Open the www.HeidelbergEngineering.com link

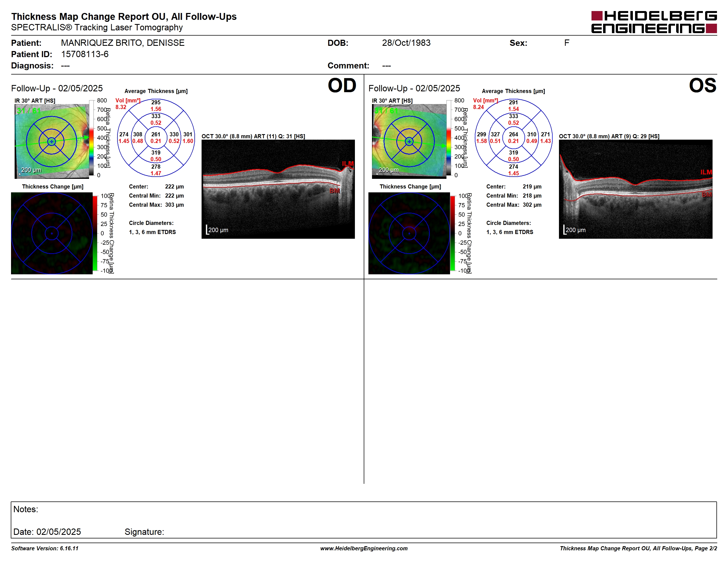coord(364,548)
